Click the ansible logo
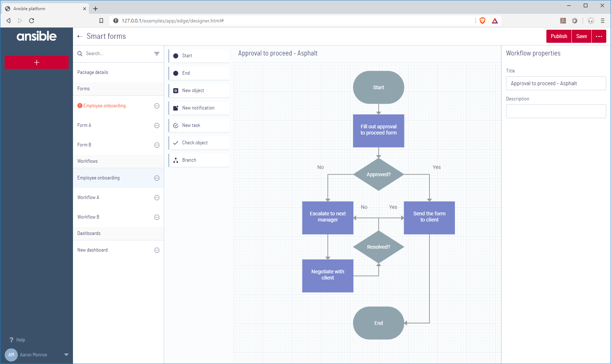Viewport: 611px width, 364px height. click(37, 36)
